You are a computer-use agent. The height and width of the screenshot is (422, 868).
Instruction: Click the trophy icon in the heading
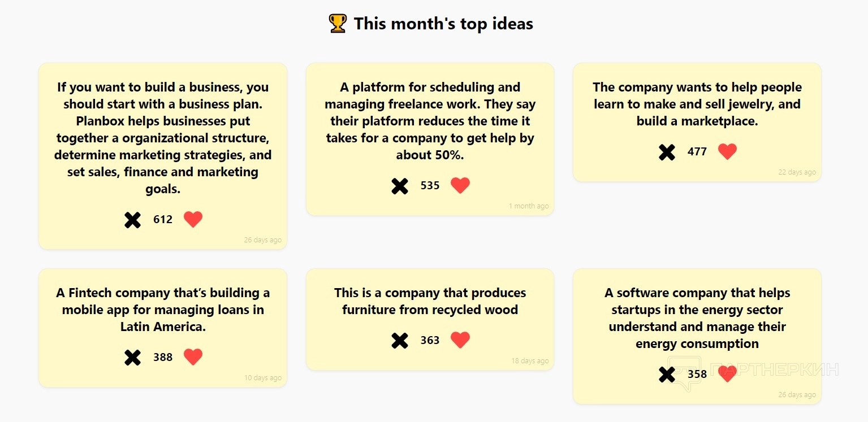(x=338, y=24)
